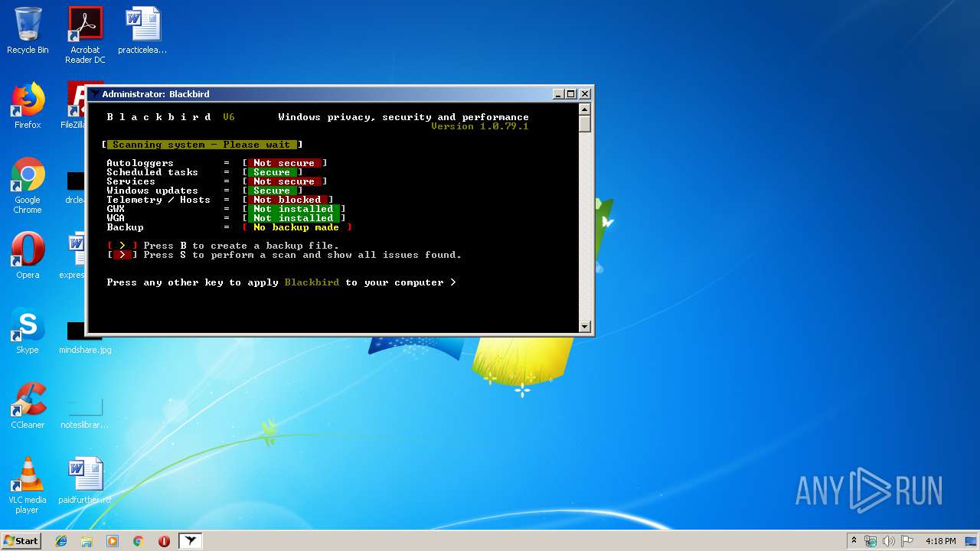Open the Recycle Bin desktop icon

(28, 31)
